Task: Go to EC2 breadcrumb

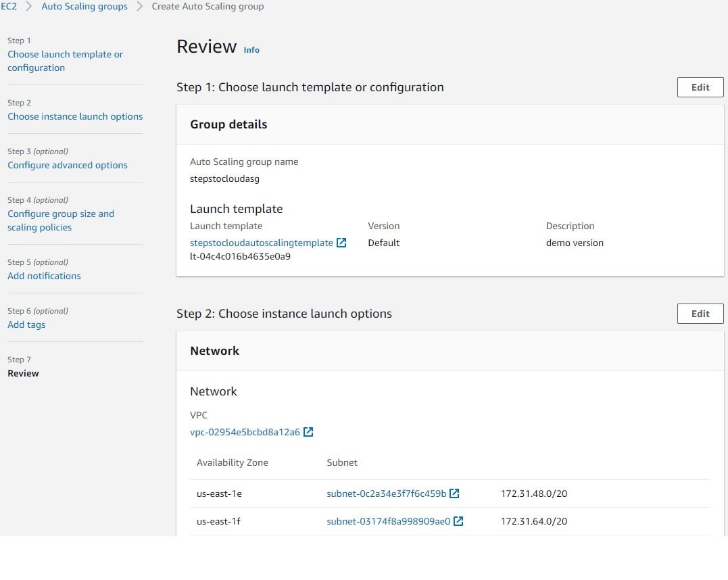Action: 9,7
